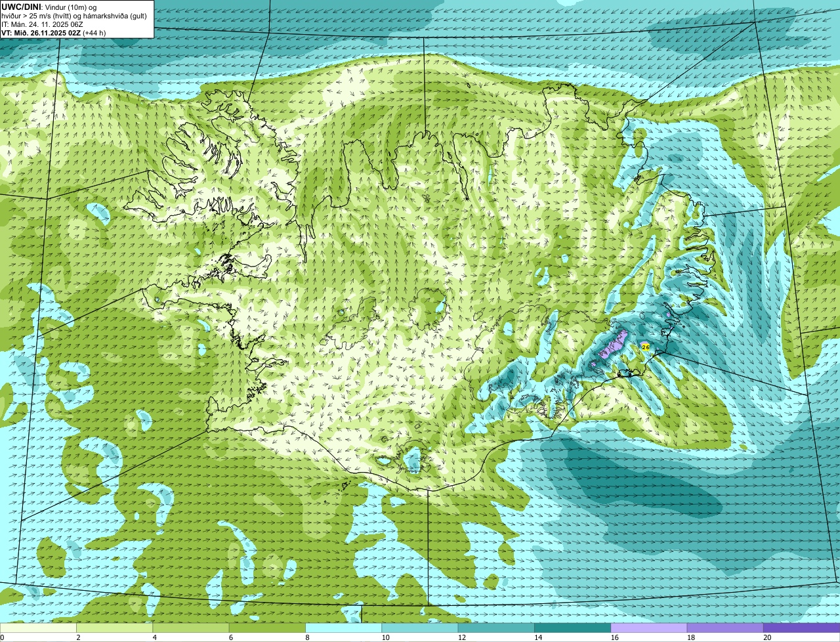Pick the light cyan swatch between 8 and 10
The image size is (840, 642).
click(x=343, y=628)
